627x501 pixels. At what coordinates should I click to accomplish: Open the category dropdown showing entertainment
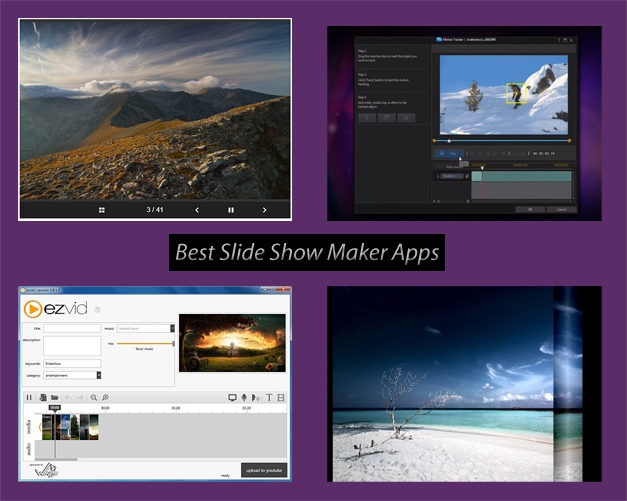pyautogui.click(x=99, y=375)
